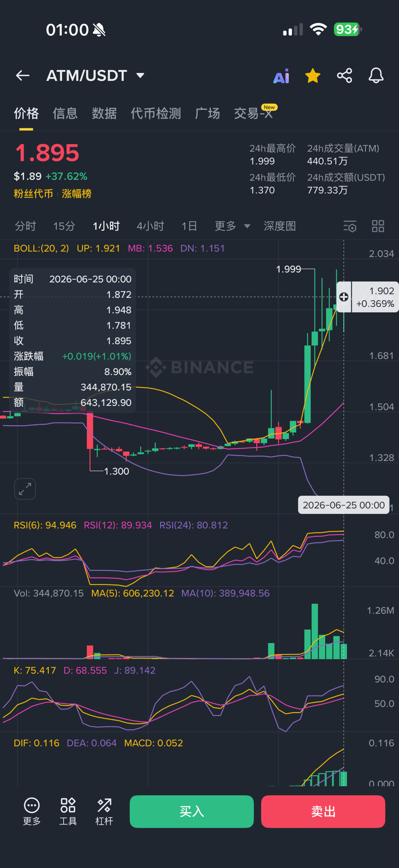Tap the tallest green volume bar
This screenshot has width=399, height=868.
(315, 631)
